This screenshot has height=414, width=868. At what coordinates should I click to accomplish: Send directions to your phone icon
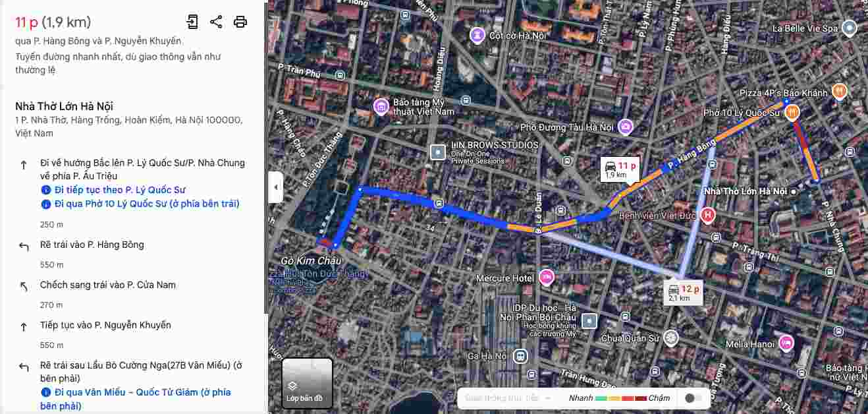(x=192, y=22)
